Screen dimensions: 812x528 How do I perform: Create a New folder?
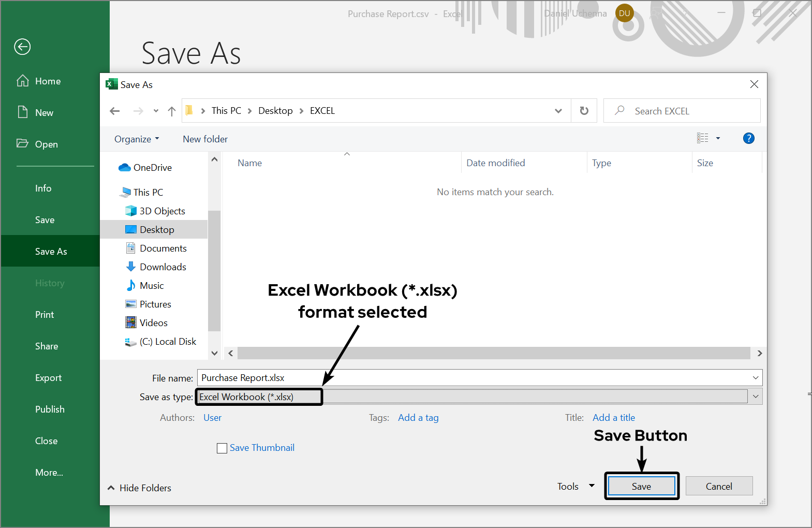click(x=205, y=139)
